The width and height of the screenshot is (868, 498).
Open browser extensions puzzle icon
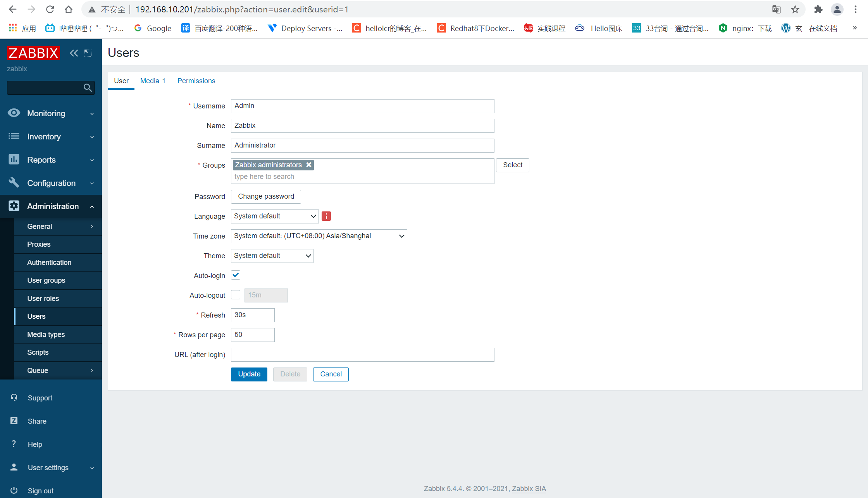tap(818, 9)
